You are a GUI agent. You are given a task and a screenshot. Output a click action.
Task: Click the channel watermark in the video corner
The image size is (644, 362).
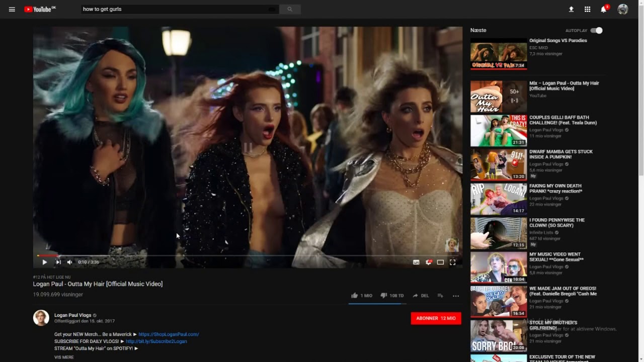coord(452,245)
